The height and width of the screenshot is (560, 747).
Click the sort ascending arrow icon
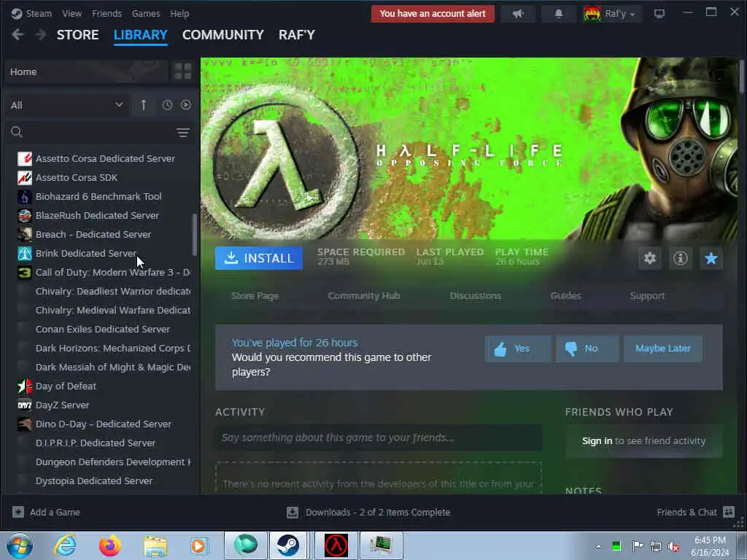144,105
